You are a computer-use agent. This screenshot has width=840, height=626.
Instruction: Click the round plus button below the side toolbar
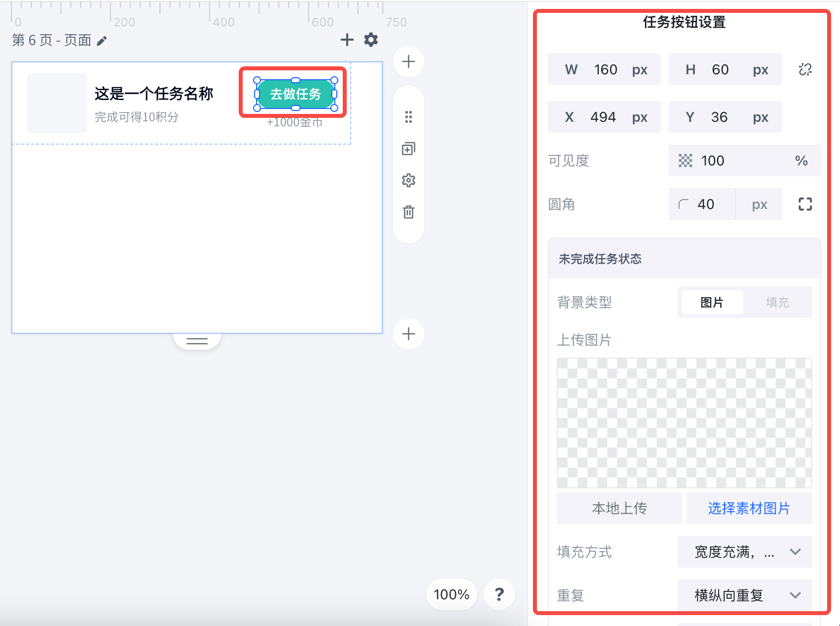(x=409, y=334)
